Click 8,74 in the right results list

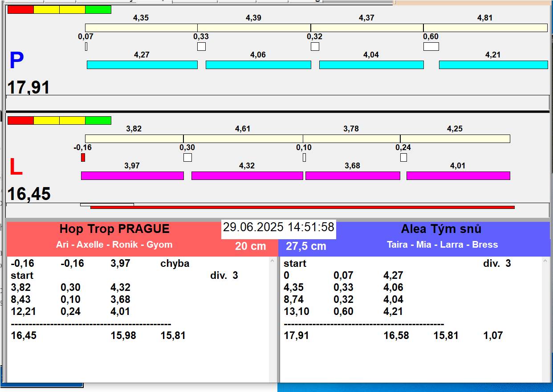coord(294,299)
